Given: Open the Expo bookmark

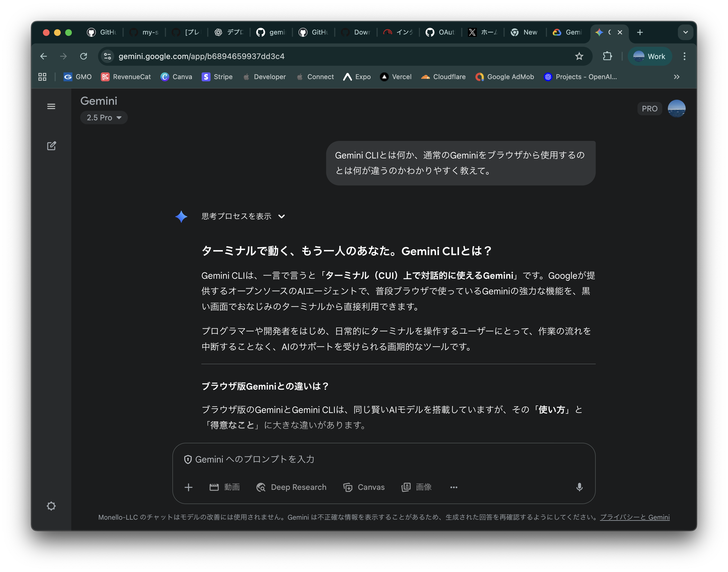Looking at the screenshot, I should point(357,77).
